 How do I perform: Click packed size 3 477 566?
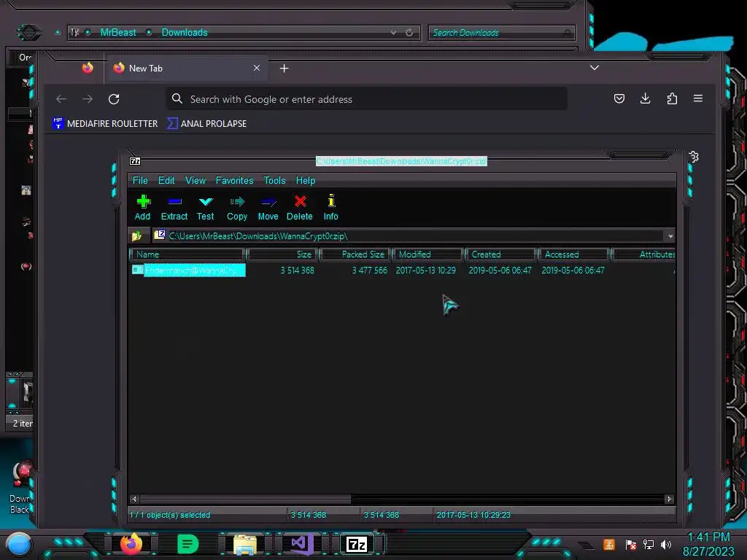point(370,270)
